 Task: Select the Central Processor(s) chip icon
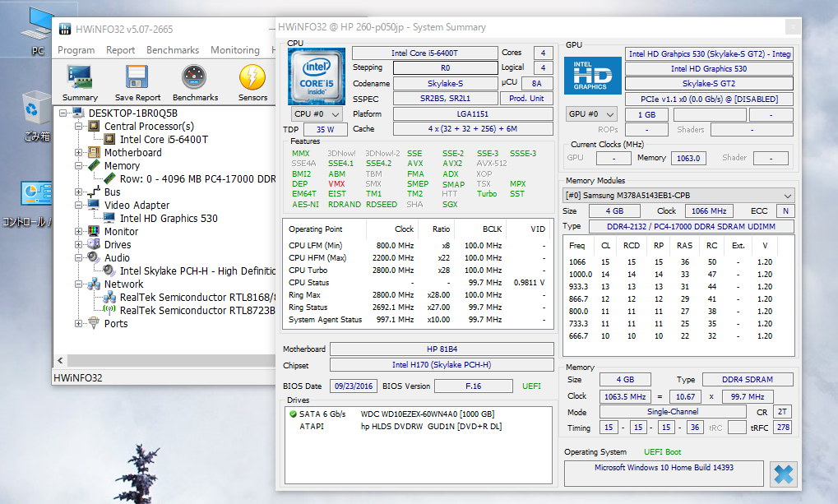click(x=94, y=126)
